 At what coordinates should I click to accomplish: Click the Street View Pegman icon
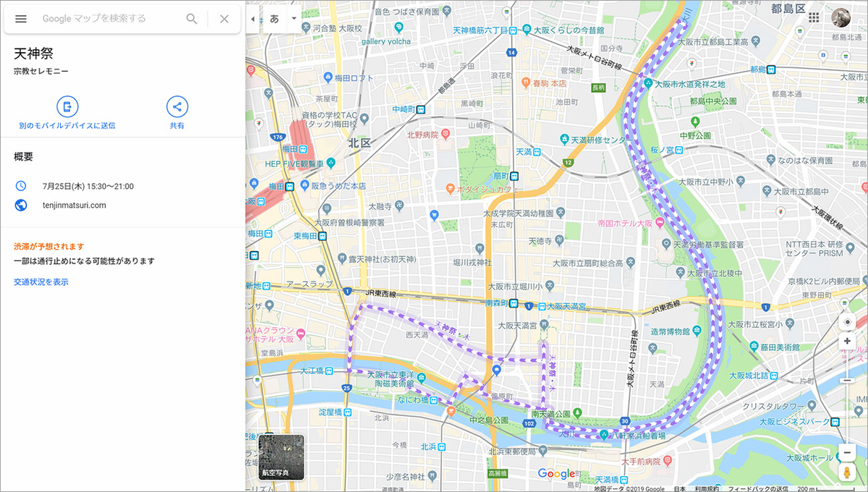(848, 472)
